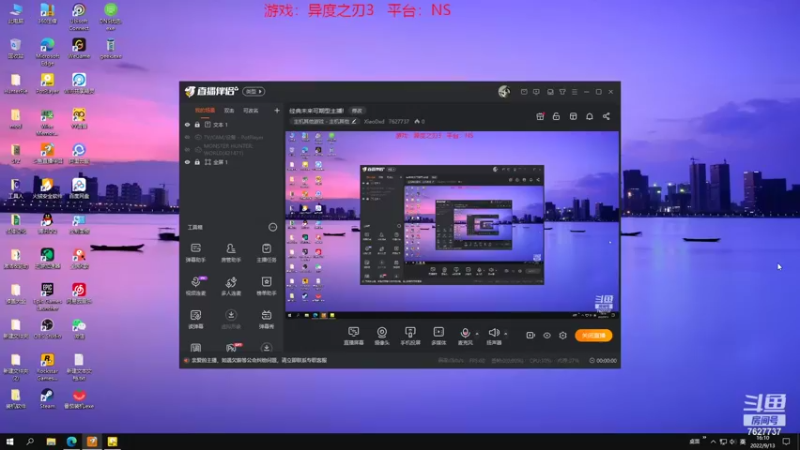
Task: Toggle the lock on 文本 1 source
Action: coord(197,124)
